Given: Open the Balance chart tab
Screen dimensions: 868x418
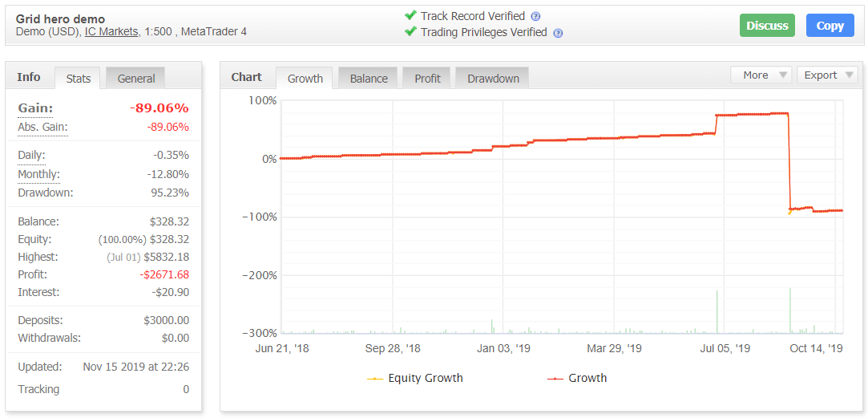Looking at the screenshot, I should click(369, 79).
